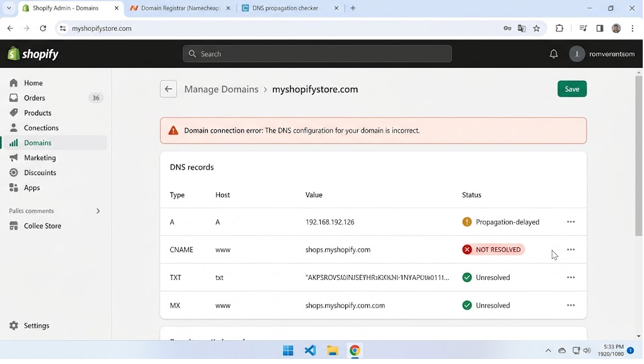This screenshot has width=644, height=364.
Task: Open the translate page icon
Action: (522, 28)
